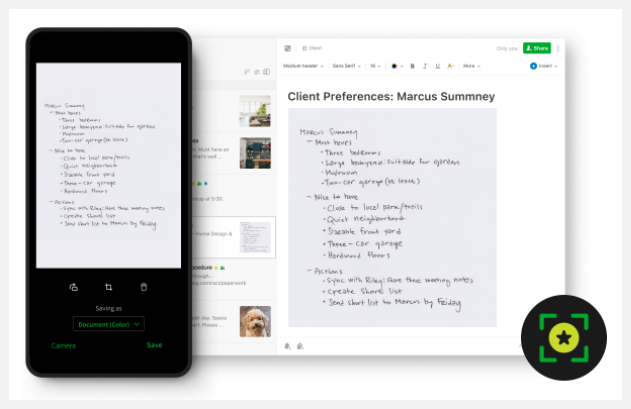Tap Save on the phone scanner
Screen dimensions: 631x409
click(x=154, y=345)
